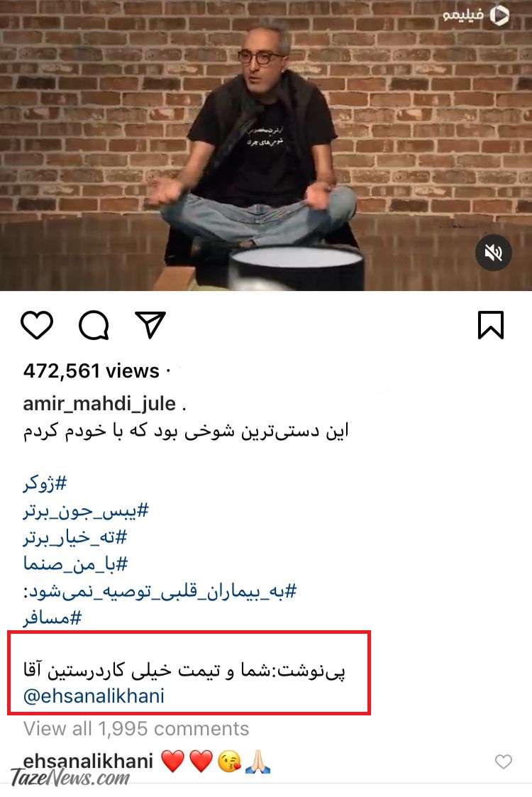Click the Filimo logo on the video
The image size is (532, 797).
tap(475, 16)
